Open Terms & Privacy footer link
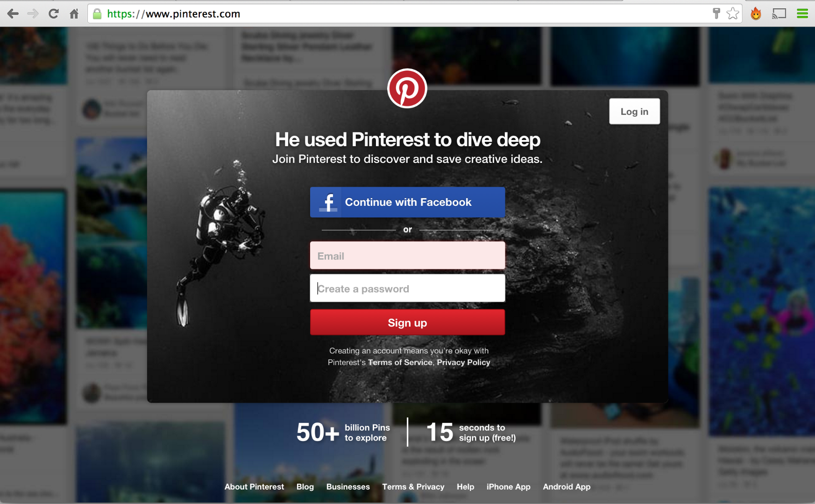 (x=413, y=487)
